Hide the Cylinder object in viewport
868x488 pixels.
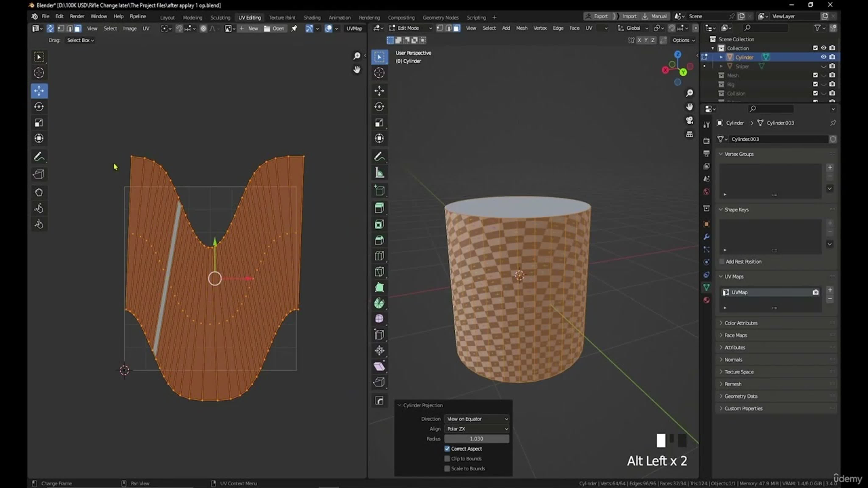pyautogui.click(x=823, y=57)
